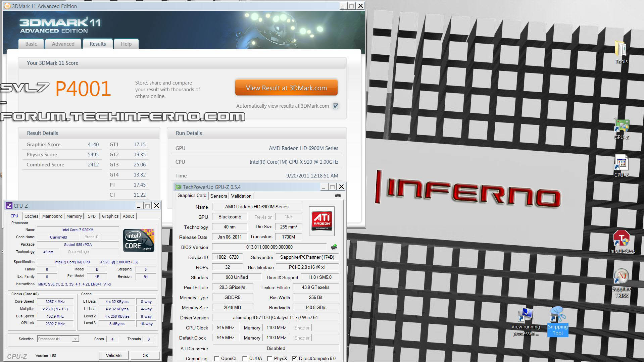
Task: Click the GPU-Z Name field
Action: point(257,207)
